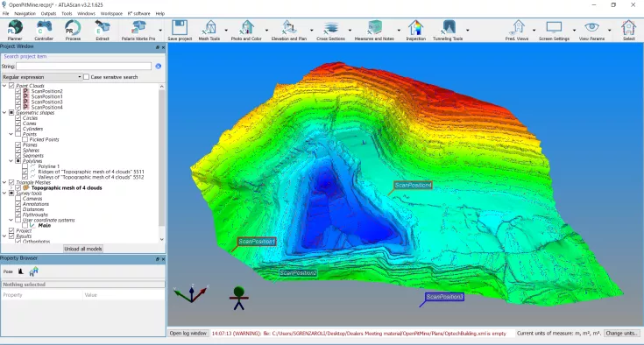Open Mesh Tools in the toolbar

pos(209,30)
